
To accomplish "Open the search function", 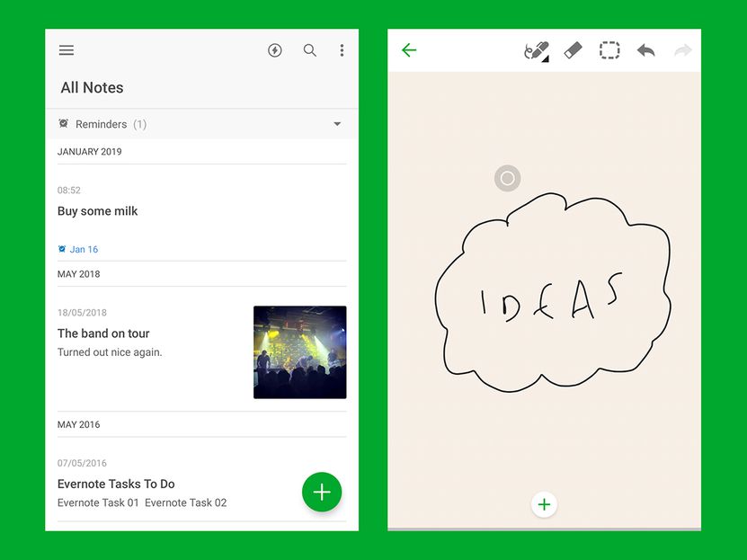I will point(309,50).
